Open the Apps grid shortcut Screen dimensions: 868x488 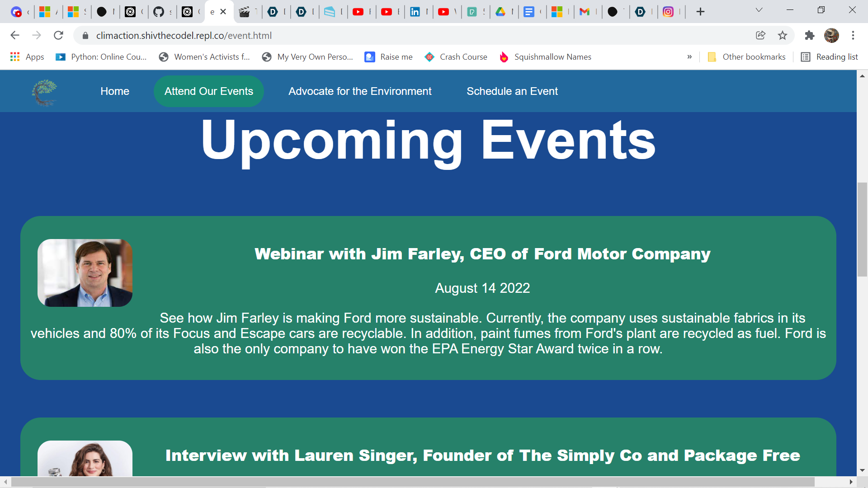[27, 57]
